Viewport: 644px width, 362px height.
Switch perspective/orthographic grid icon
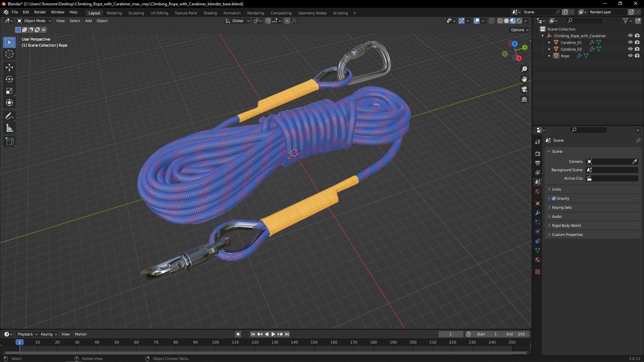tap(524, 100)
